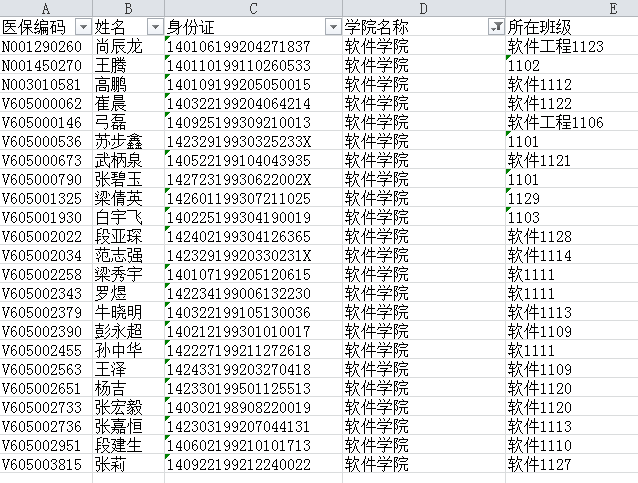Open the 医保编码 column filter dropdown
638x483 pixels.
tap(83, 27)
